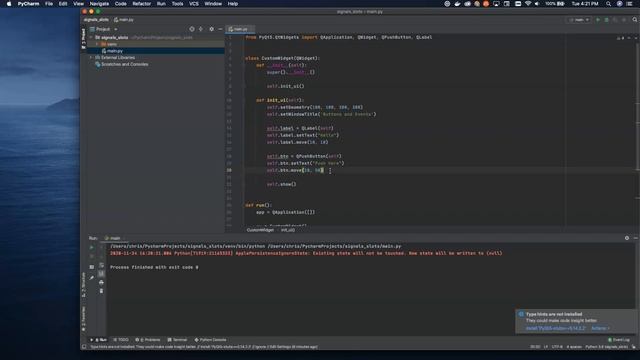Screen dimensions: 640x360
Task: Open the Terminal tool window
Action: [x=177, y=340]
